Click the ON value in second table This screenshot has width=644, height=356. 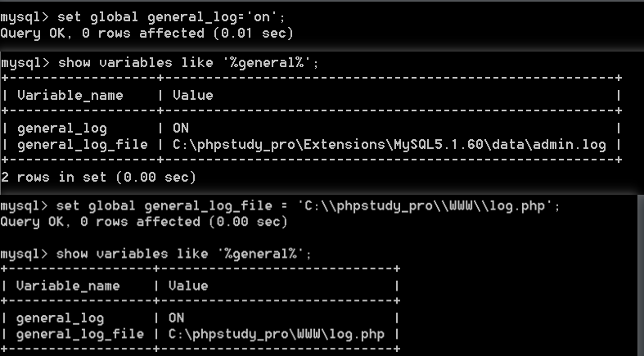pos(176,318)
